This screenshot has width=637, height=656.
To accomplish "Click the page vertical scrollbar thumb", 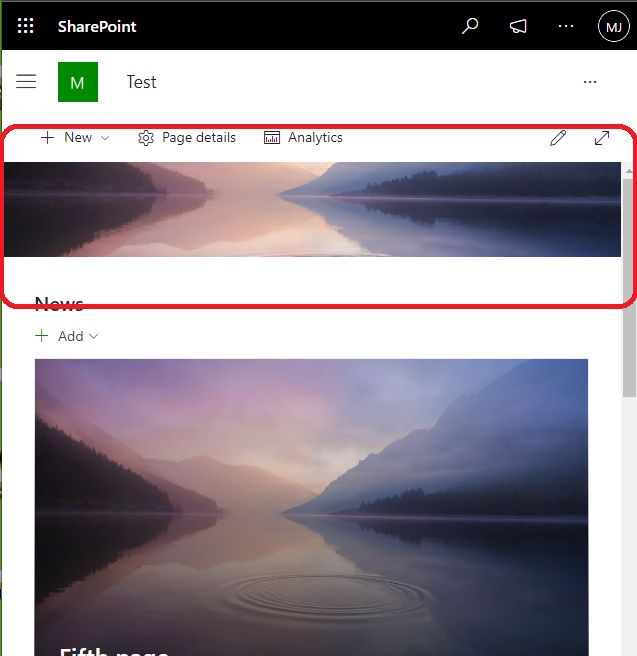I will click(x=629, y=288).
